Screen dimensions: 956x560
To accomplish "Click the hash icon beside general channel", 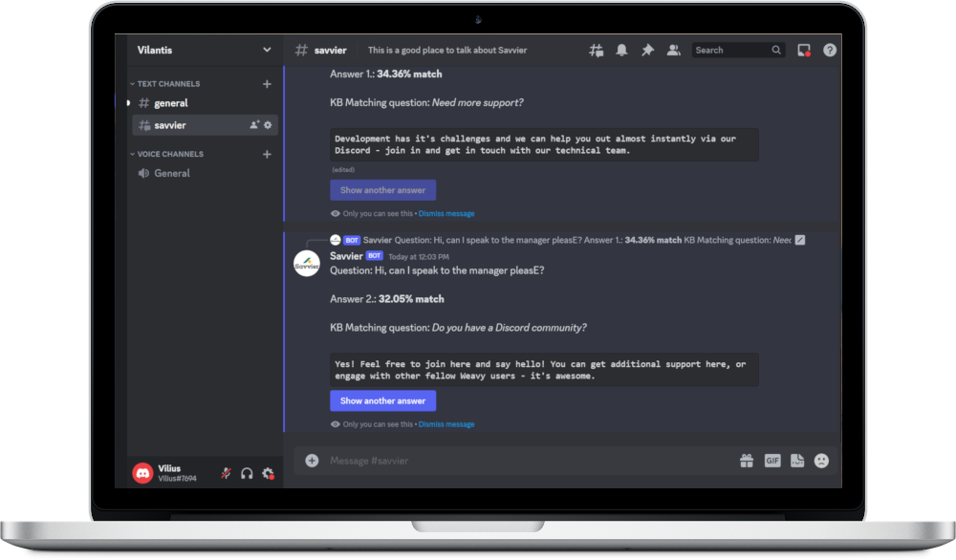I will click(x=144, y=103).
